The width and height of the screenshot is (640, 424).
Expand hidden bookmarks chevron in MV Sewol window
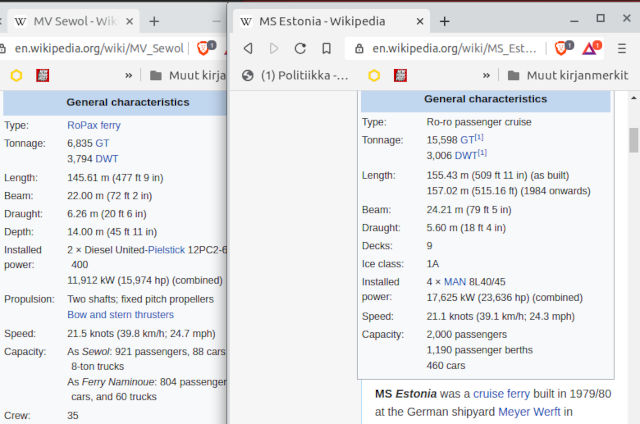click(x=129, y=75)
